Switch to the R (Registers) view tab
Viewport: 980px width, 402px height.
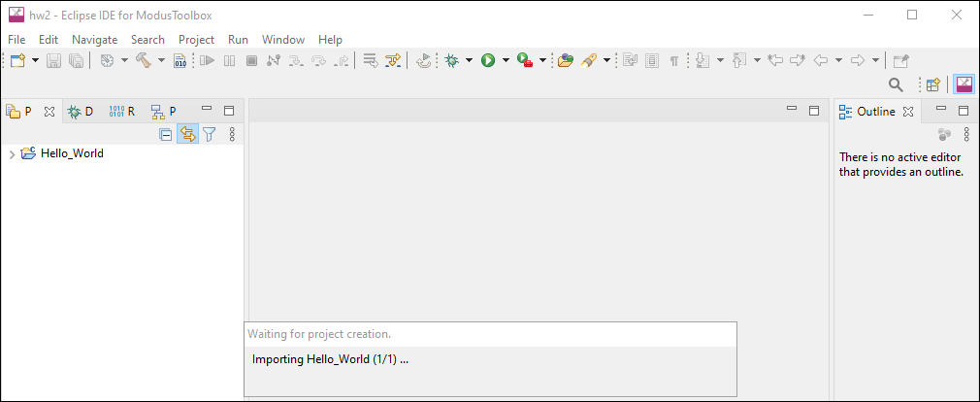tap(122, 112)
